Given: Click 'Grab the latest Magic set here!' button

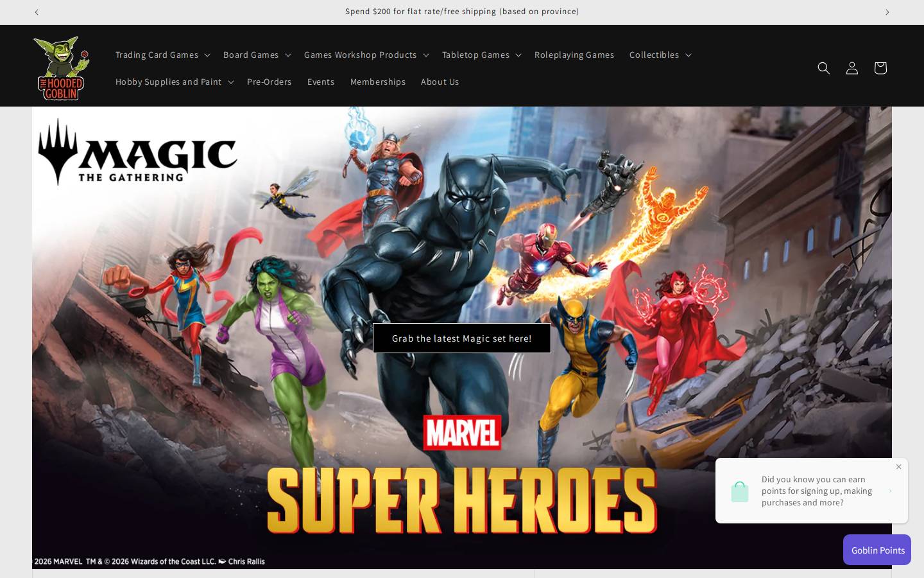Looking at the screenshot, I should point(462,338).
